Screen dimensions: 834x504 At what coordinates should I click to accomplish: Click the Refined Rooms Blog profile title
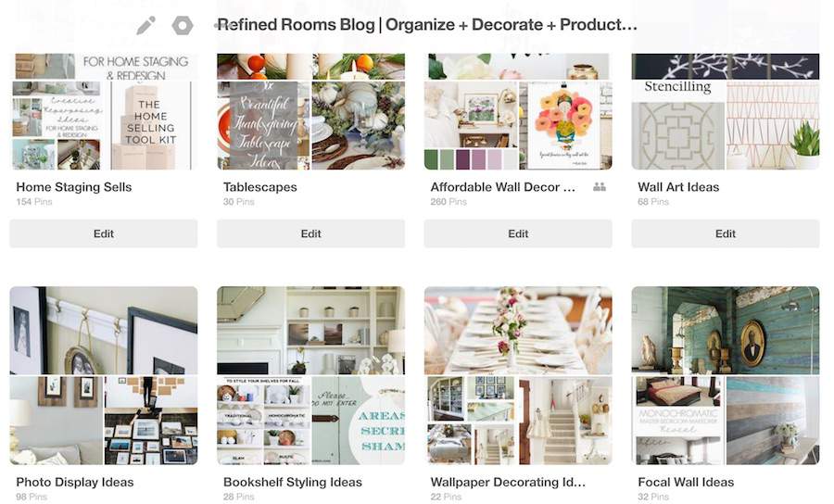[x=427, y=24]
